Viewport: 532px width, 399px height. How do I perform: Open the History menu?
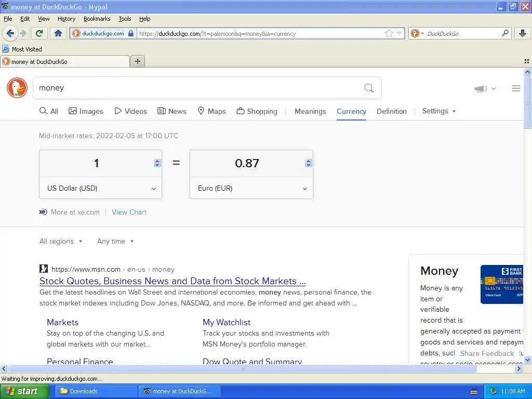click(66, 19)
